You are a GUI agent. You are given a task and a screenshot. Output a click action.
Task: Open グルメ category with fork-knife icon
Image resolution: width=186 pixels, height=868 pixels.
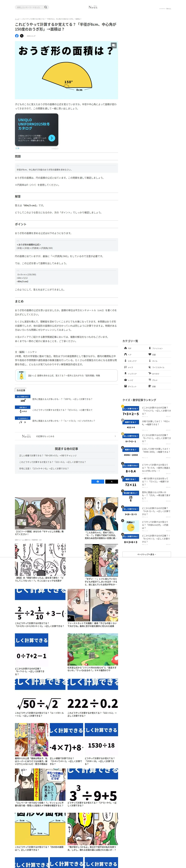coord(159,380)
